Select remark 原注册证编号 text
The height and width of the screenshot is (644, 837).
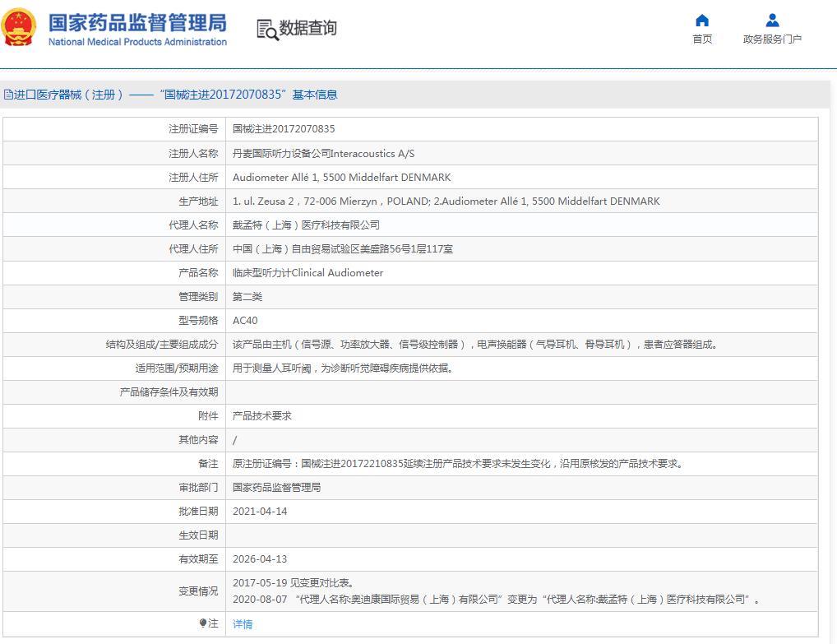[x=459, y=464]
